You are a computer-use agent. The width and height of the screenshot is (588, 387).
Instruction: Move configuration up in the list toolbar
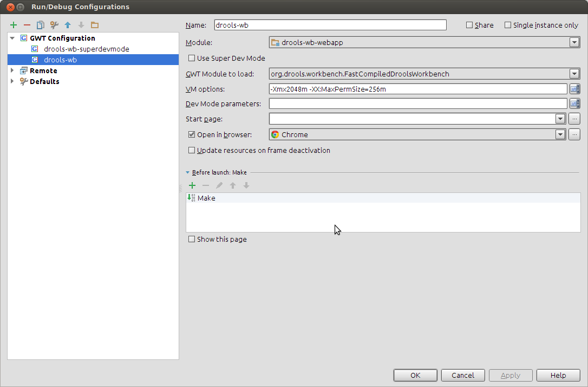(68, 25)
